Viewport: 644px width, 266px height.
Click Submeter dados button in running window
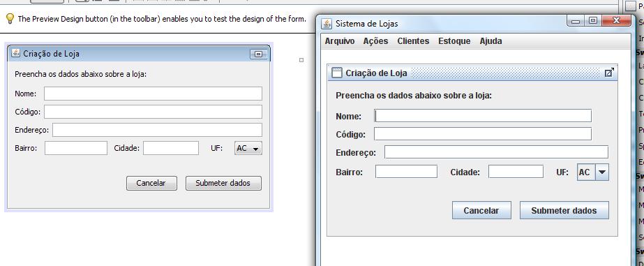coord(564,211)
